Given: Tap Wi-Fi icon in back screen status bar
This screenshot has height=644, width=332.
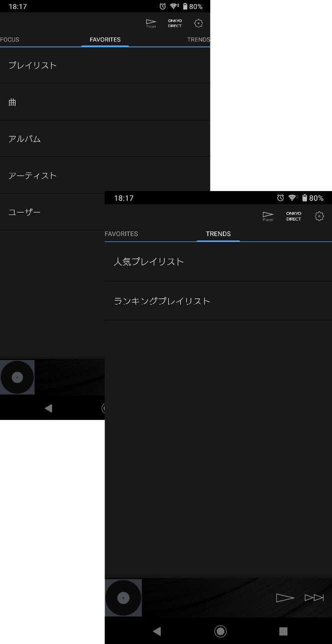Looking at the screenshot, I should point(174,6).
